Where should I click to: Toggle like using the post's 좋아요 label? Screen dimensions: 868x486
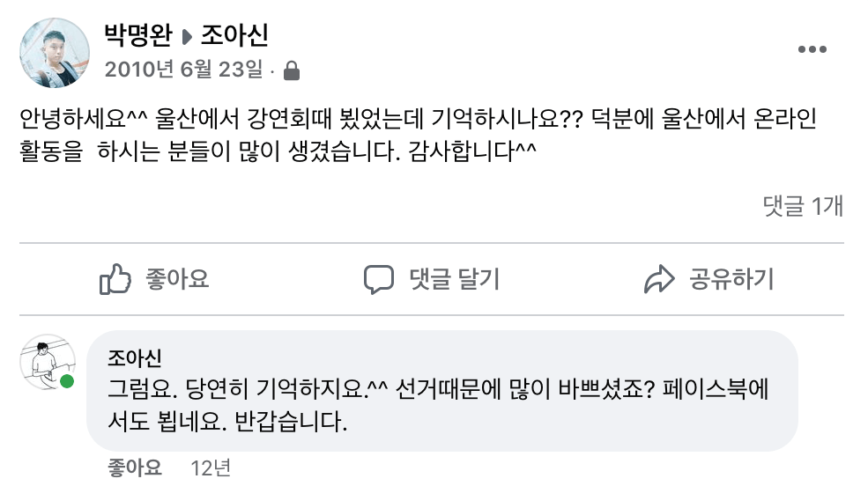[176, 280]
